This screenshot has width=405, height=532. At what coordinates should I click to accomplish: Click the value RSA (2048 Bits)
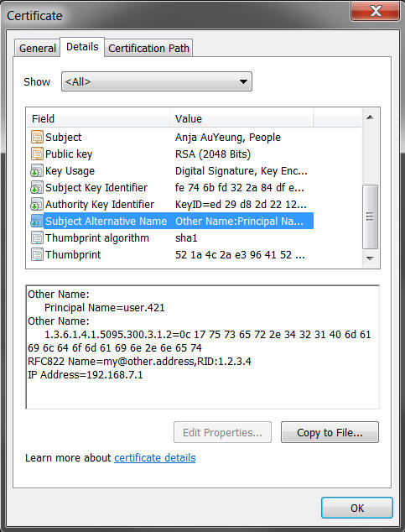213,154
